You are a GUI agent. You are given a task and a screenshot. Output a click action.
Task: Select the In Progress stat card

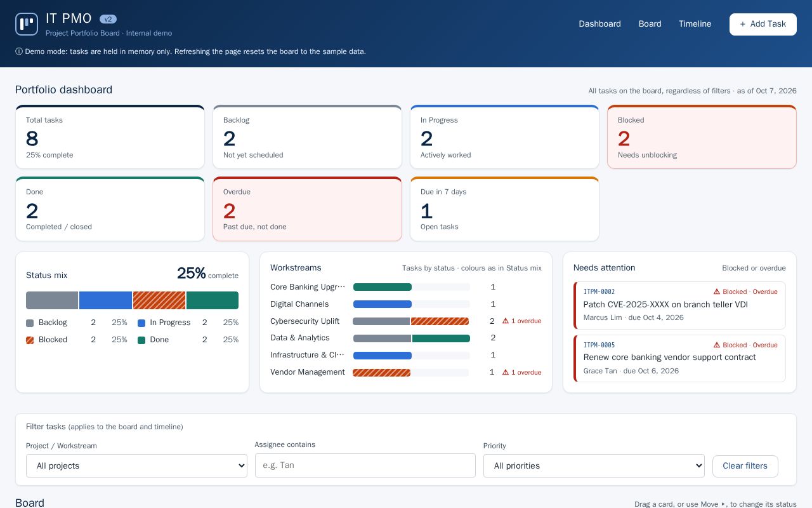coord(504,137)
